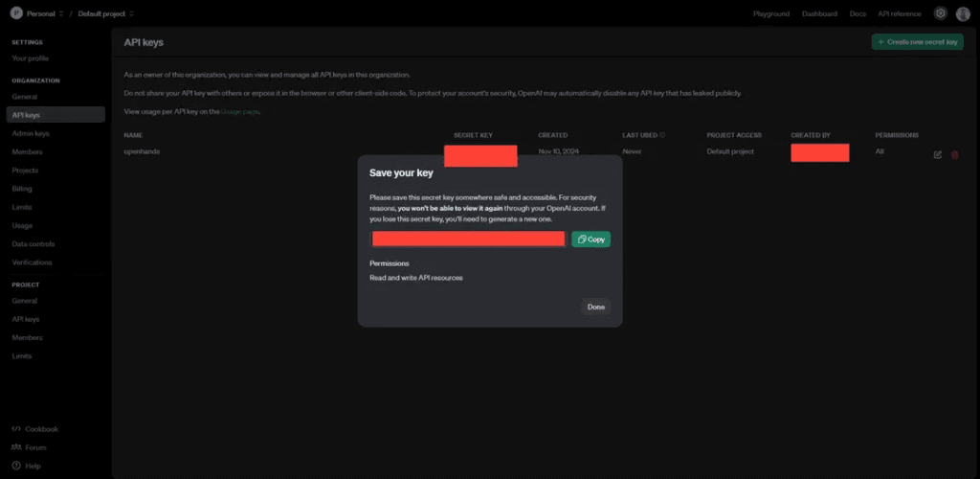This screenshot has height=479, width=980.
Task: Click the info icon beside Last Used
Action: [662, 135]
